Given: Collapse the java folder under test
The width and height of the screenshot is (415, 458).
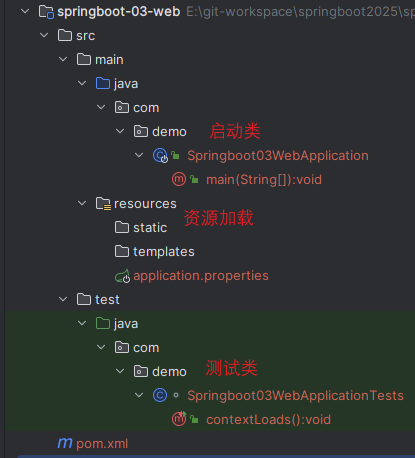Looking at the screenshot, I should pyautogui.click(x=82, y=323).
